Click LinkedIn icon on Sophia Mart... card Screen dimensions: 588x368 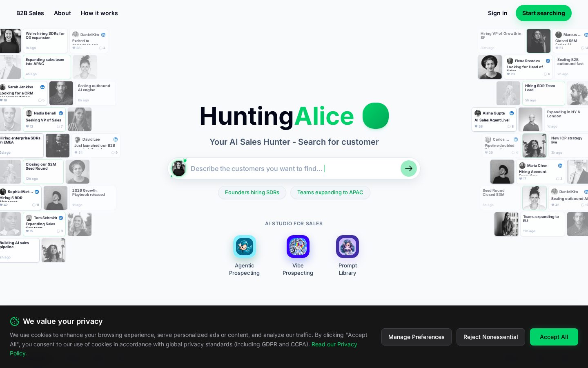[x=37, y=192]
